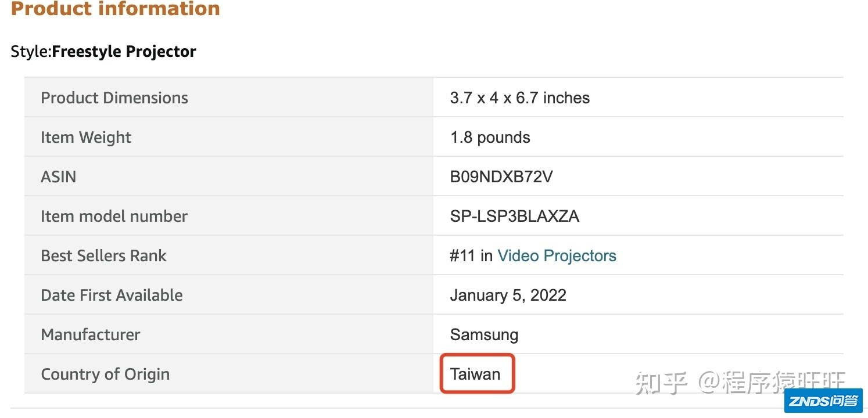
Task: Select the 3.7 x 4 x 6.7 inches value
Action: click(520, 98)
